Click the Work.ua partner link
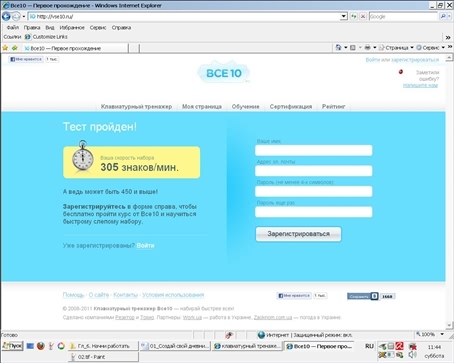The height and width of the screenshot is (363, 454). (x=192, y=317)
